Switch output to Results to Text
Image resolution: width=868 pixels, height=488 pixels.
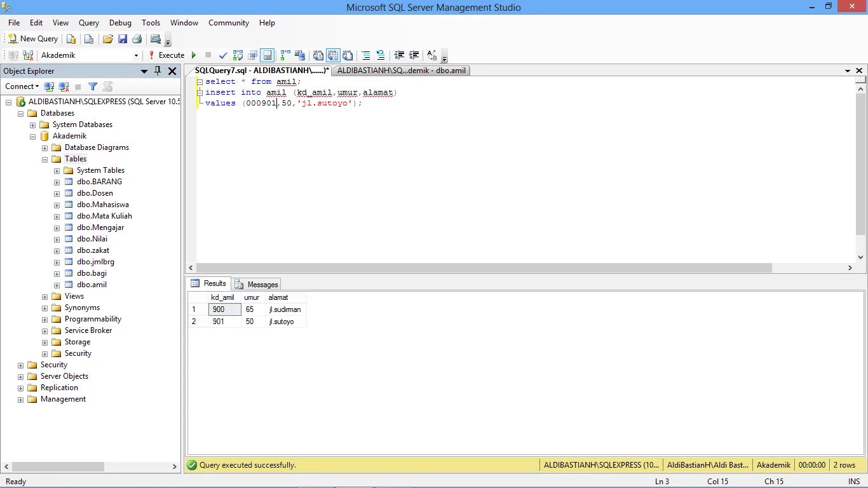(x=318, y=55)
